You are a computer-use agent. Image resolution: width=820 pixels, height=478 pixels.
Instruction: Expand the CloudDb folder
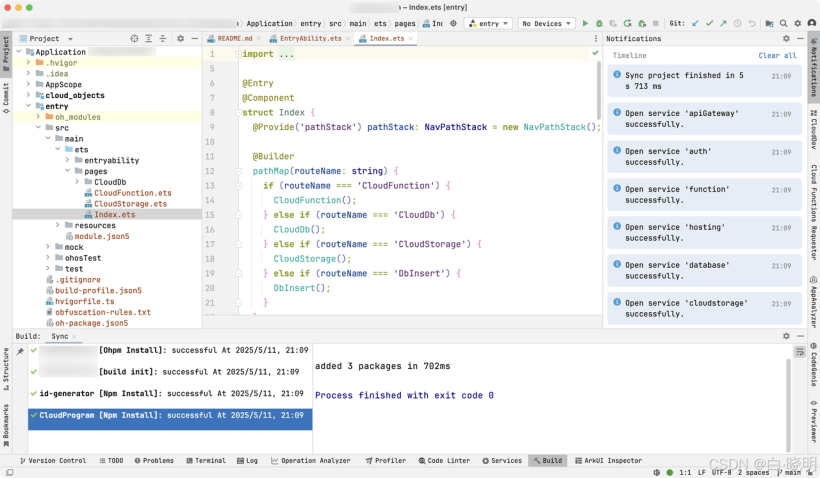pyautogui.click(x=77, y=182)
